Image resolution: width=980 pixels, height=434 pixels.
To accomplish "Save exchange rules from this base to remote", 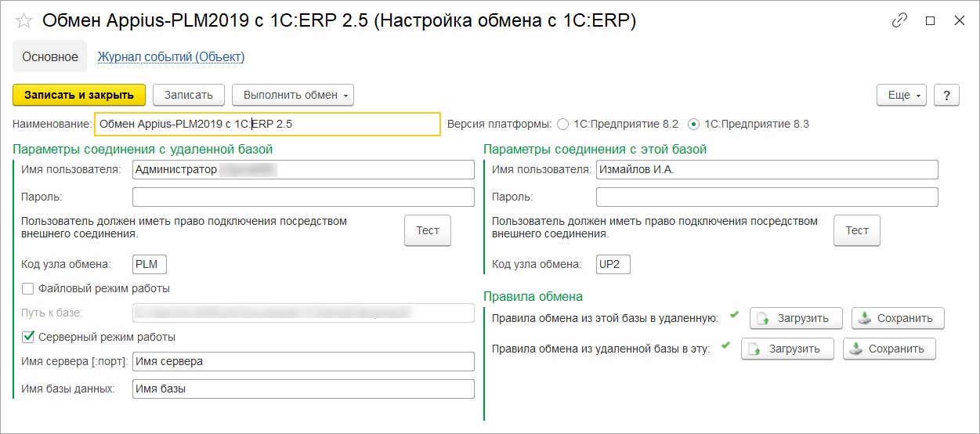I will coord(898,318).
